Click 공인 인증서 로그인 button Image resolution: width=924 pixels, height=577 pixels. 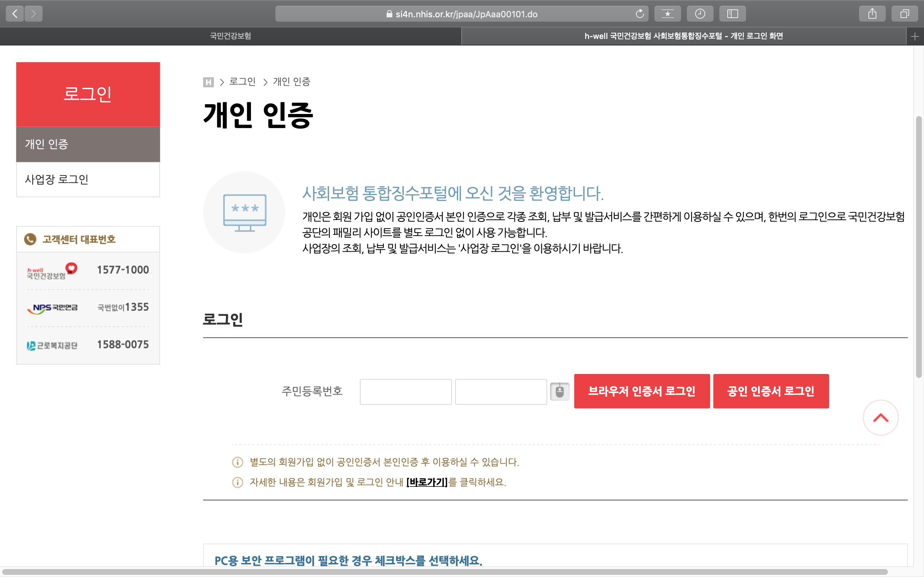point(771,391)
